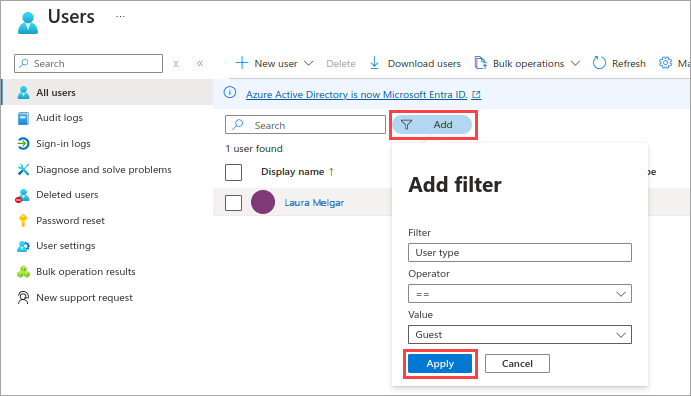This screenshot has height=396, width=691.
Task: Click Refresh in the toolbar
Action: 619,63
